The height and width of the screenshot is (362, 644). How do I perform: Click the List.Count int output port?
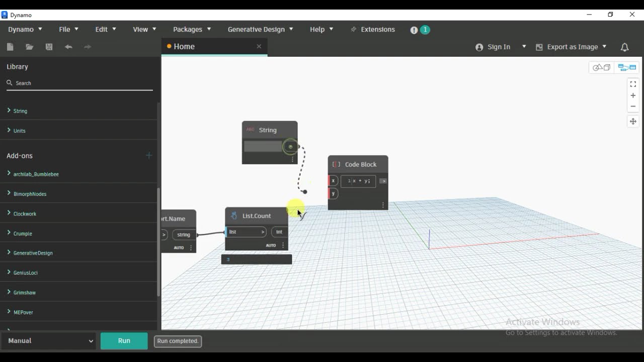point(279,232)
